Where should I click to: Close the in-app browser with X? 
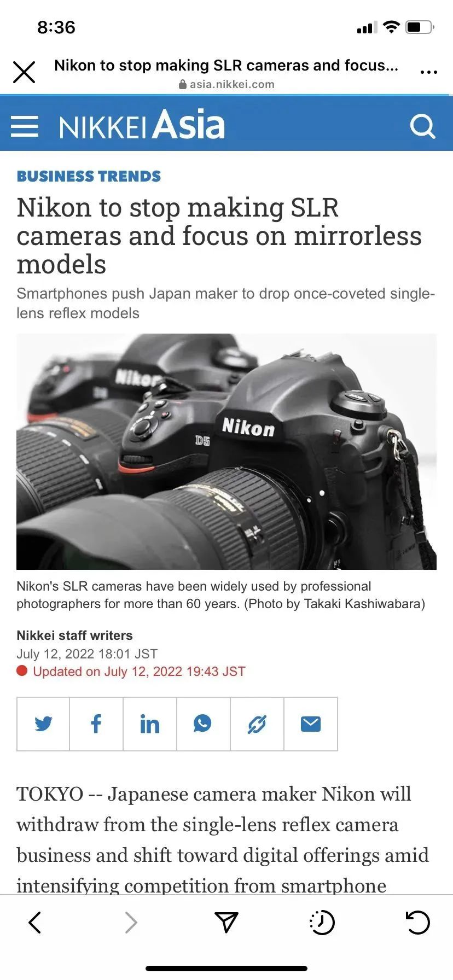click(24, 72)
